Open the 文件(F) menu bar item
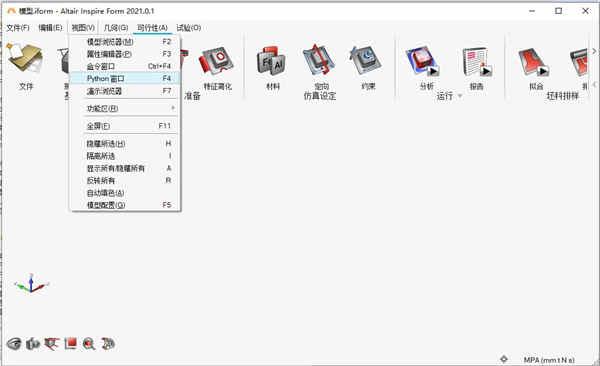 (18, 28)
